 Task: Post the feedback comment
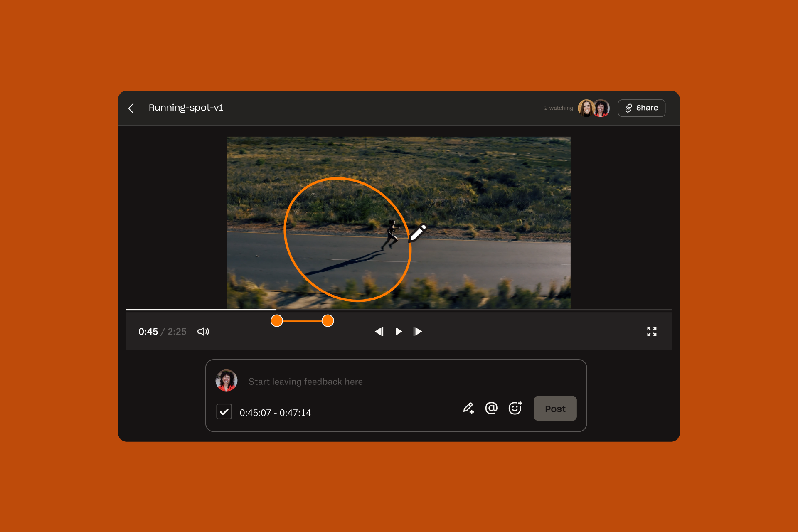pos(555,409)
